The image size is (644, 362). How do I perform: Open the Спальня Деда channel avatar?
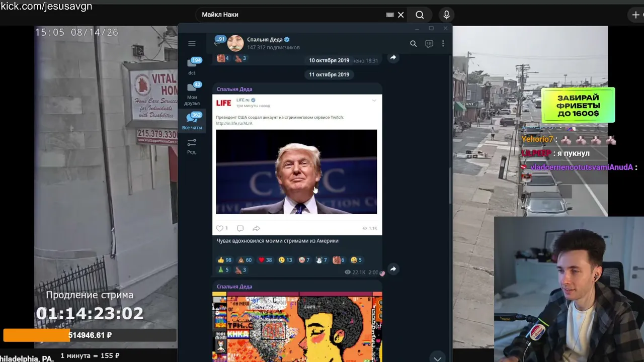pyautogui.click(x=235, y=43)
